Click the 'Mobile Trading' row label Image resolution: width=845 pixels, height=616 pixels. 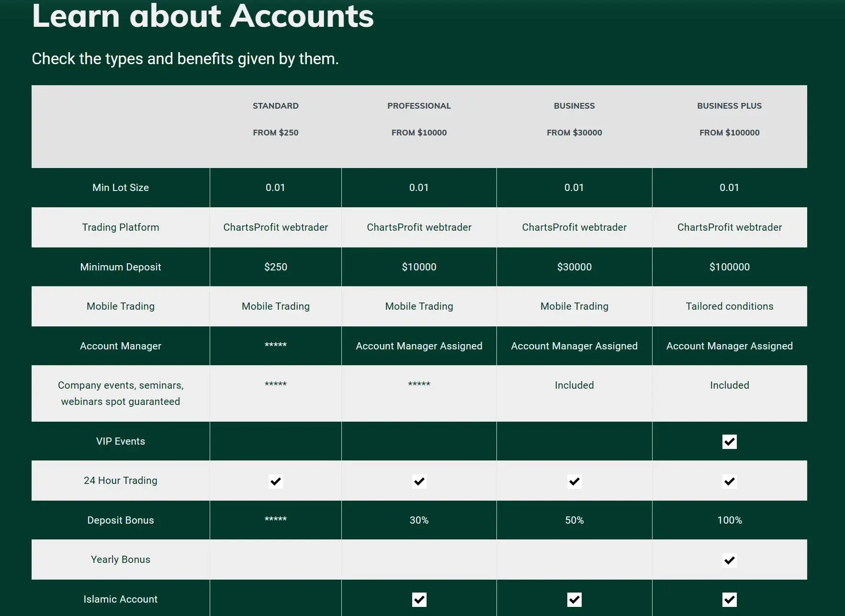tap(121, 306)
